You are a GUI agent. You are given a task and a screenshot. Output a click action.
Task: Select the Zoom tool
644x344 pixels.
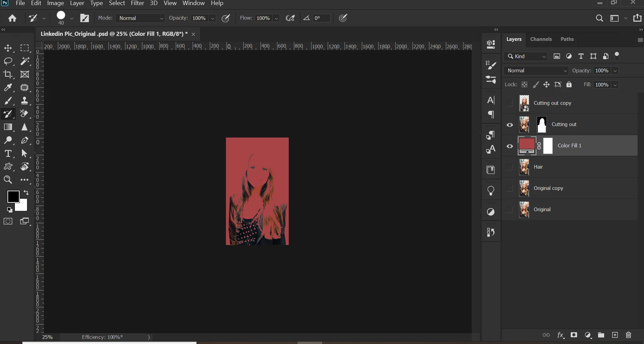pos(8,180)
